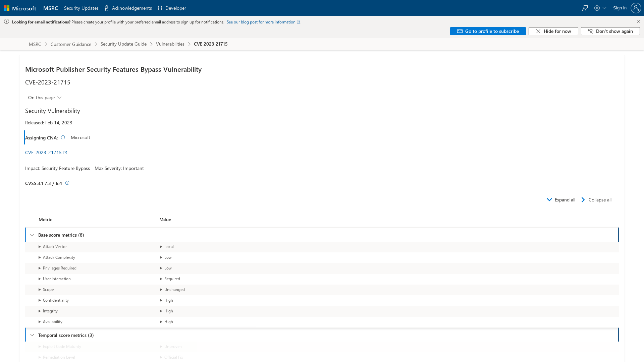The image size is (644, 362).
Task: Click Microsoft Publisher vulnerability page title
Action: point(113,69)
